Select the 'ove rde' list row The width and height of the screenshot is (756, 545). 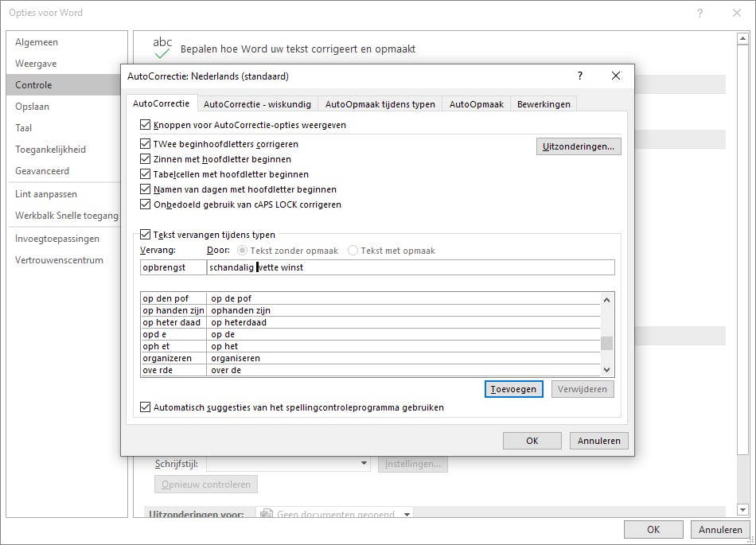(x=370, y=370)
